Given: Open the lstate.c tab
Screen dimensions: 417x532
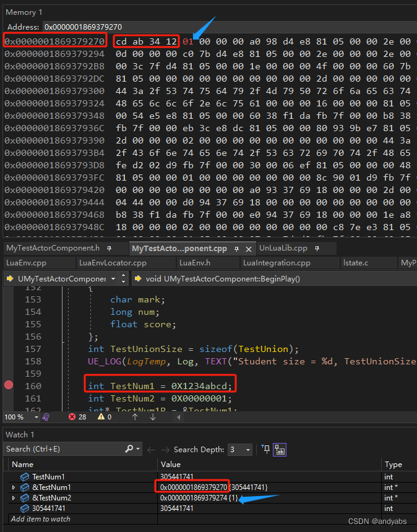Looking at the screenshot, I should pos(356,263).
